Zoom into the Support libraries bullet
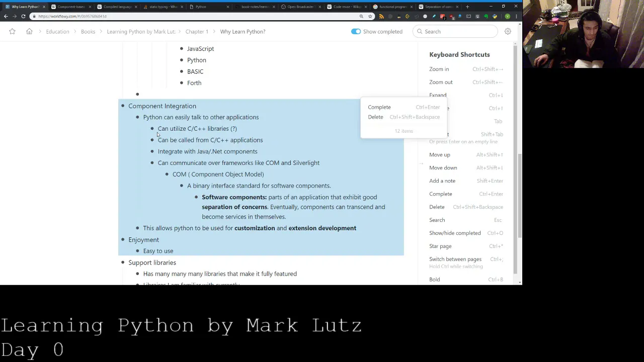The width and height of the screenshot is (644, 362). [122, 262]
